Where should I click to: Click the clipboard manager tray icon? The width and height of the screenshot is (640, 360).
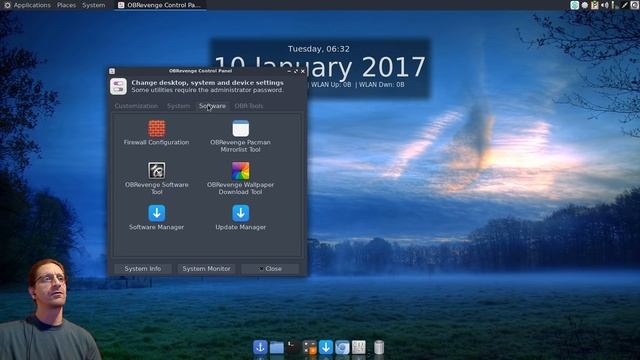pyautogui.click(x=595, y=5)
